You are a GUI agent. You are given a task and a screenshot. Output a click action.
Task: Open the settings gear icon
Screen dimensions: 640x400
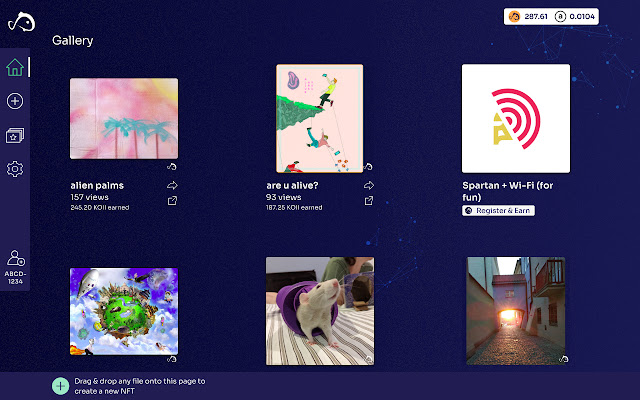coord(15,169)
